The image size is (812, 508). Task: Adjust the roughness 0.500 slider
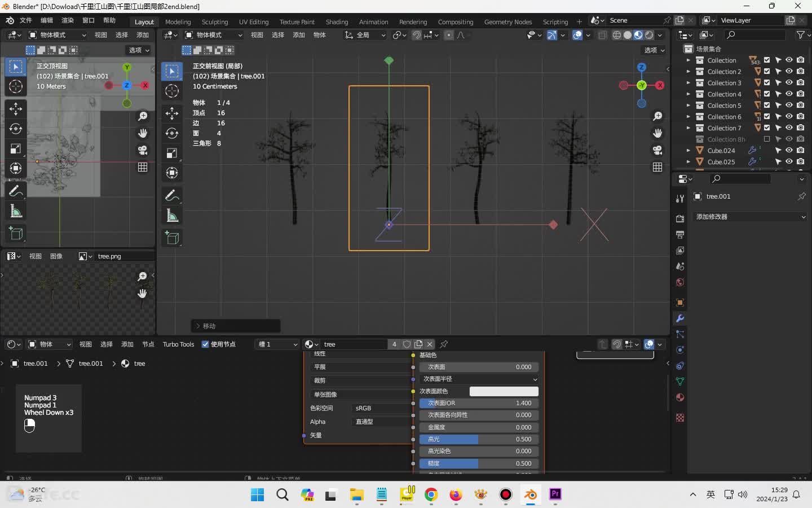479,463
